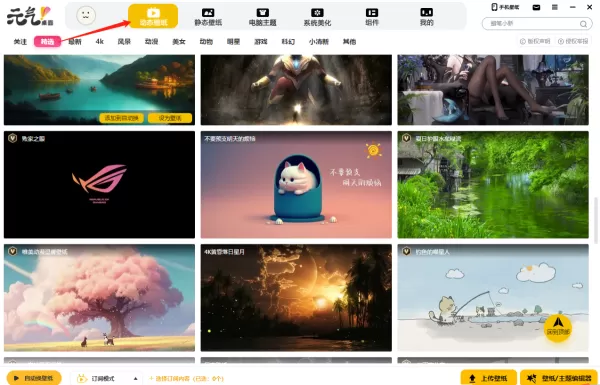Open the armored hero wallpaper thumbnail

tap(296, 90)
